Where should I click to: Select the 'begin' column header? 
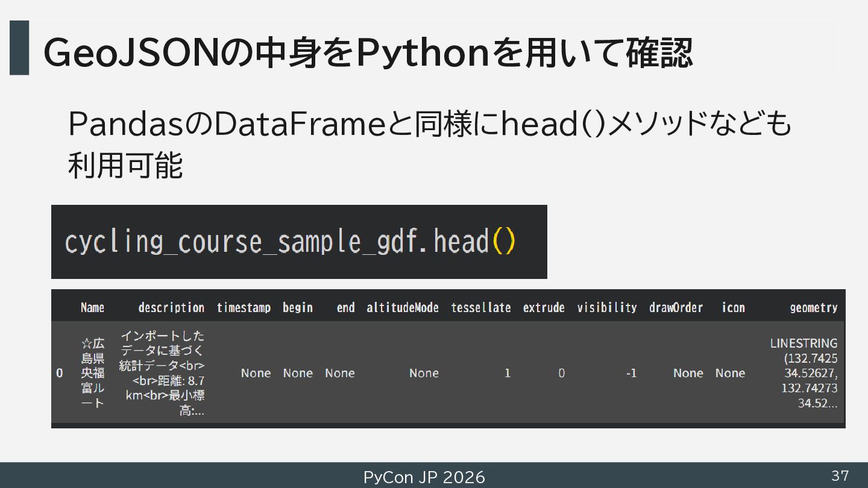coord(298,307)
